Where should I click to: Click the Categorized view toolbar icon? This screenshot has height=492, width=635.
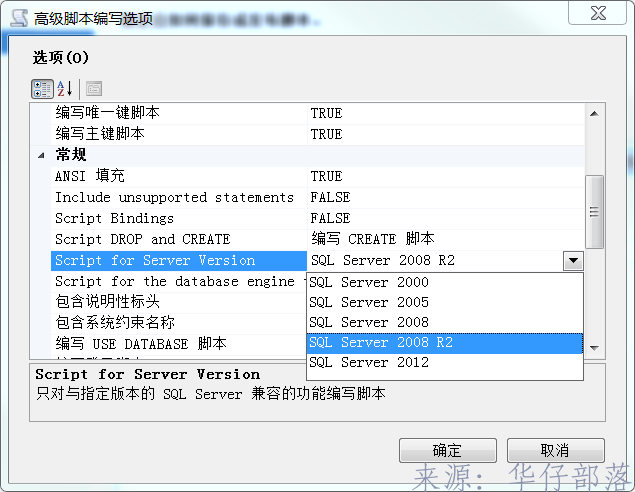click(42, 89)
